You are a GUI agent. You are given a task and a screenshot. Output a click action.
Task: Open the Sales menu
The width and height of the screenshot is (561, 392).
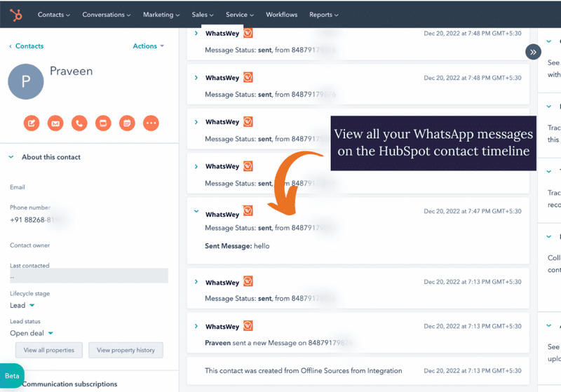click(203, 15)
